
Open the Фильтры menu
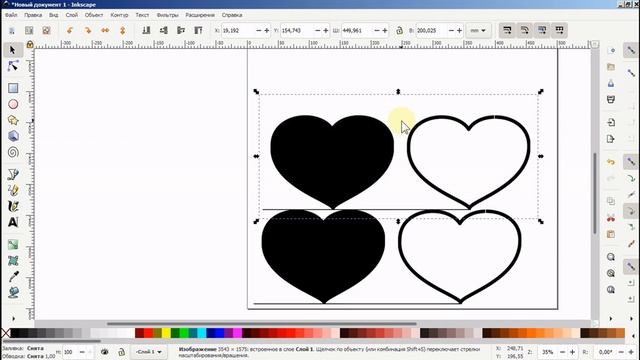pyautogui.click(x=167, y=15)
